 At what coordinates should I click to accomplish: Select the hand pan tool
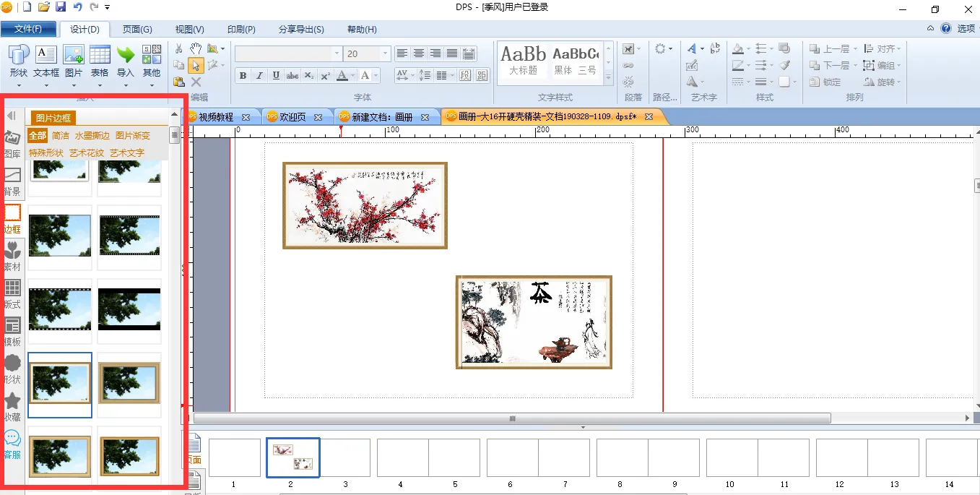pyautogui.click(x=196, y=48)
